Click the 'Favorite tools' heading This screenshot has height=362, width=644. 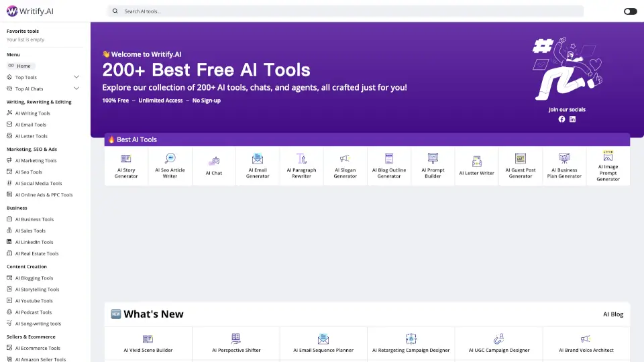coord(23,32)
